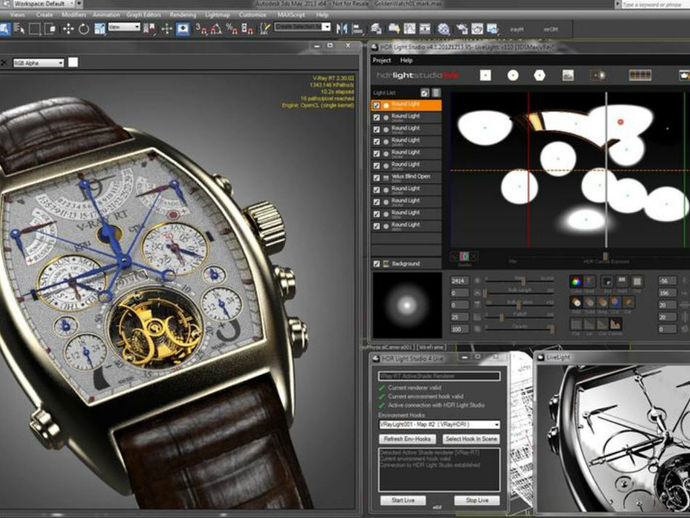
Task: Toggle the Background layer checkbox
Action: (x=377, y=264)
